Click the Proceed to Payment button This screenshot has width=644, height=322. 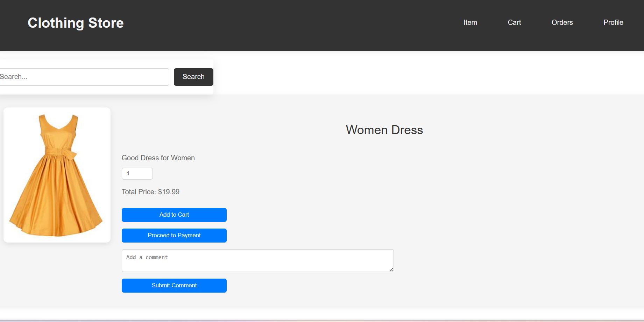pos(174,236)
